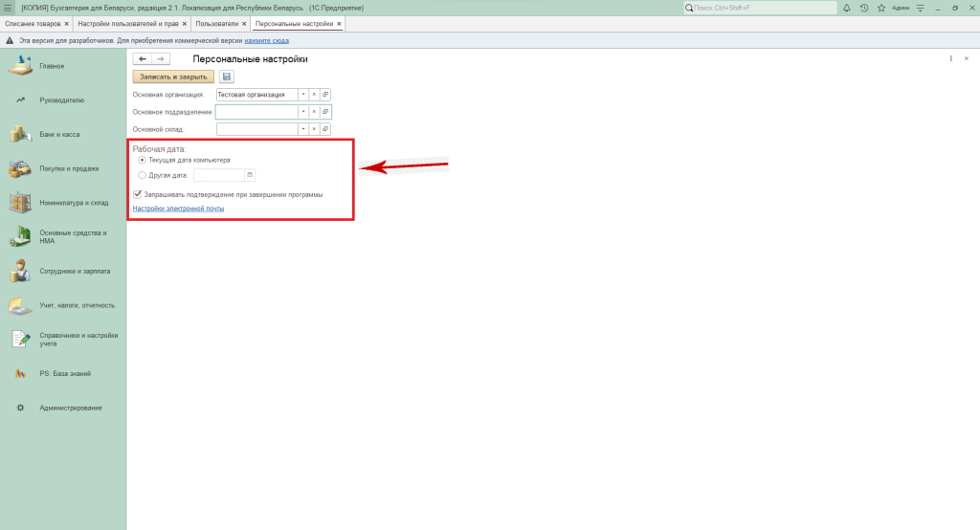Click the Записать и закрыть button
980x530 pixels.
tap(172, 77)
